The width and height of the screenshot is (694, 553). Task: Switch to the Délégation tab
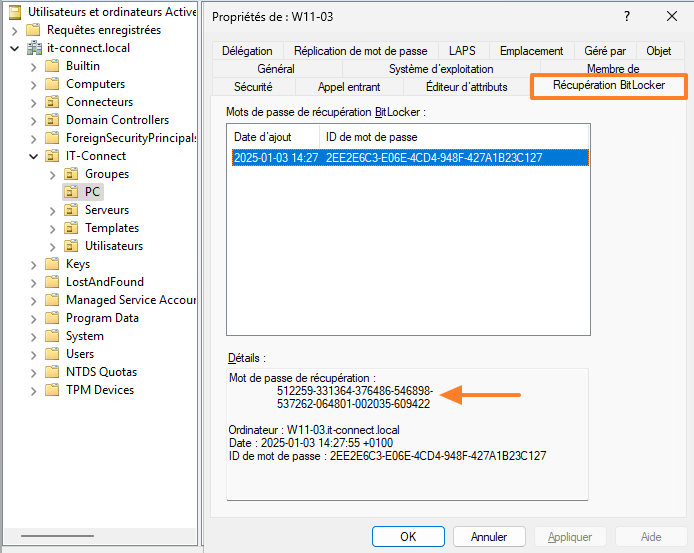tap(247, 51)
